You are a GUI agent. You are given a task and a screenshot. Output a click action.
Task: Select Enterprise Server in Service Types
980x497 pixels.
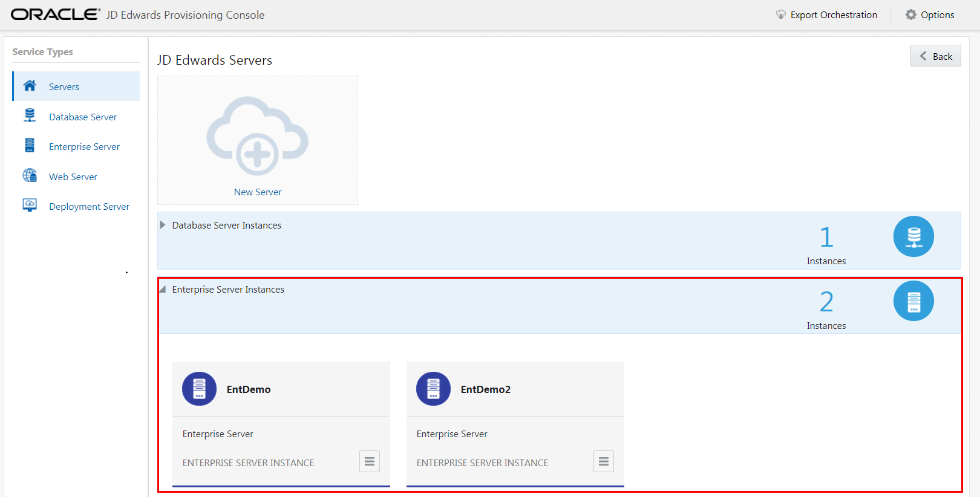click(84, 146)
